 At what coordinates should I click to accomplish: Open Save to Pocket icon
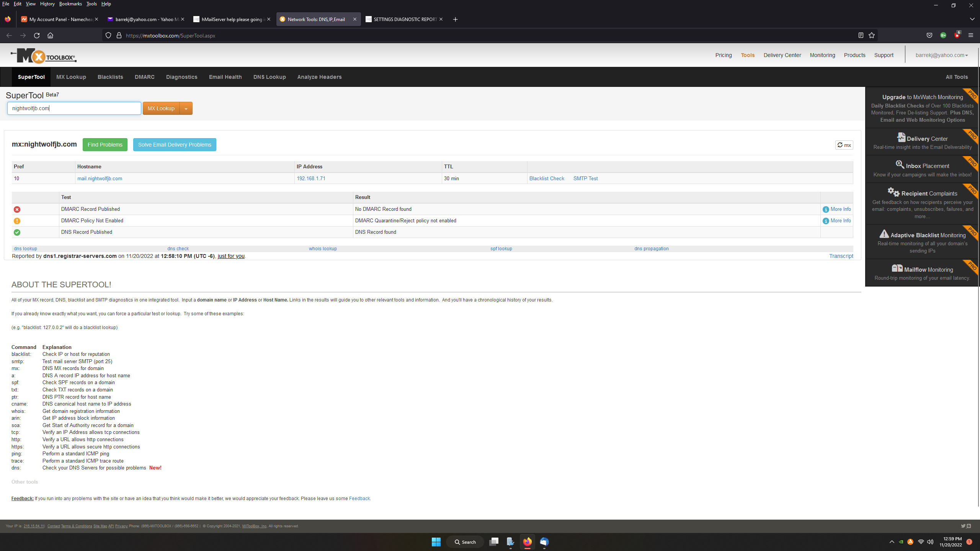point(929,35)
